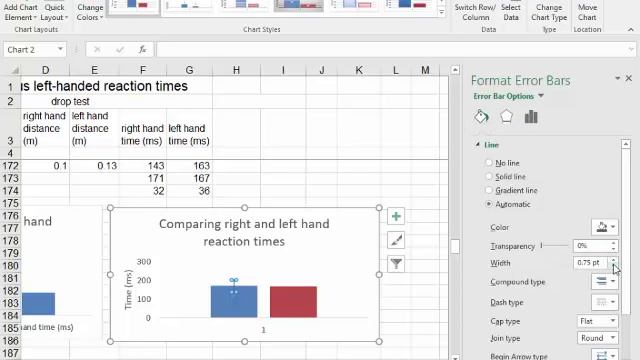Select the No line radio option
The width and height of the screenshot is (640, 360).
coord(489,162)
